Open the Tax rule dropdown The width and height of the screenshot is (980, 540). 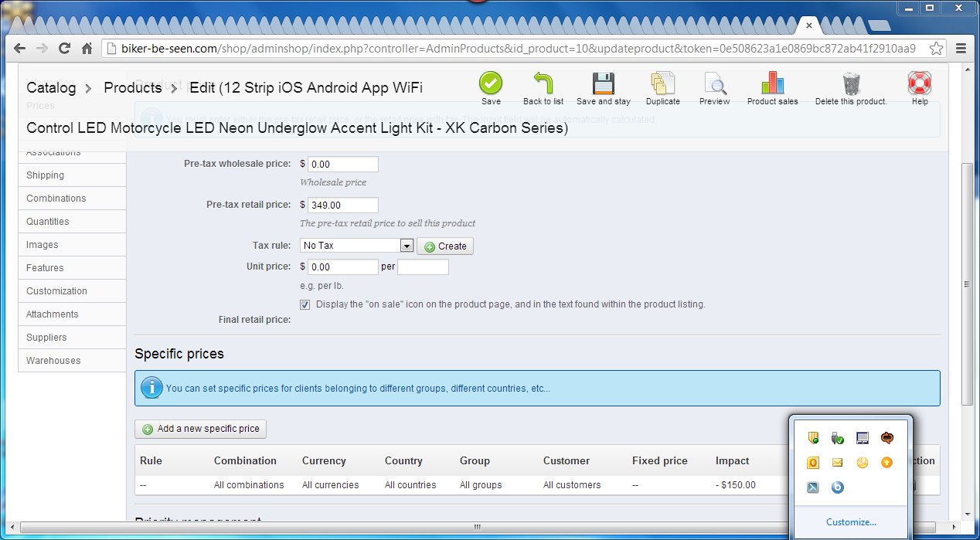pos(357,246)
